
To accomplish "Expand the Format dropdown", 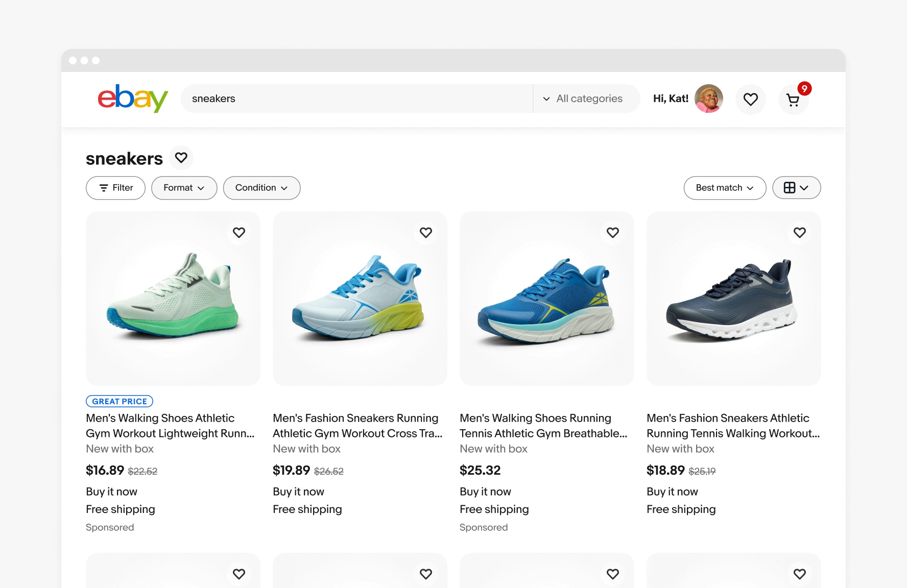I will (184, 188).
